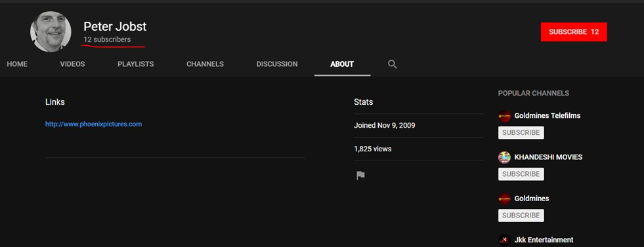644x247 pixels.
Task: Click the 12 subscribers count text
Action: [x=107, y=40]
